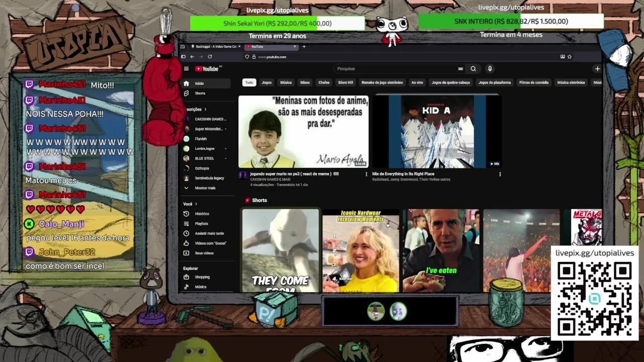The width and height of the screenshot is (644, 362).
Task: Select Remake de jogo eletrônico chip
Action: pyautogui.click(x=382, y=82)
